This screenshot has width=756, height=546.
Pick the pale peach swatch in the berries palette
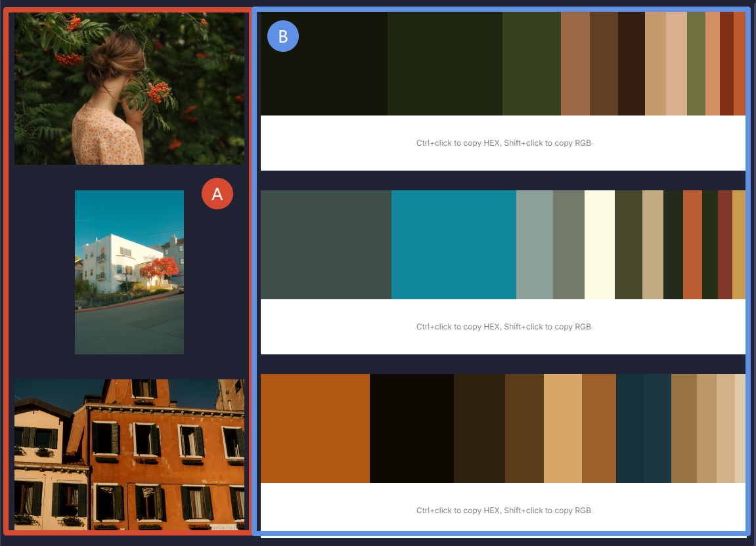coord(677,64)
